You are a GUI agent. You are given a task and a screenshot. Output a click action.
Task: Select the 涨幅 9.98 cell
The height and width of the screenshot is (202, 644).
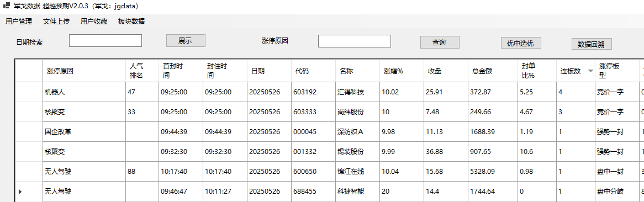coord(402,132)
